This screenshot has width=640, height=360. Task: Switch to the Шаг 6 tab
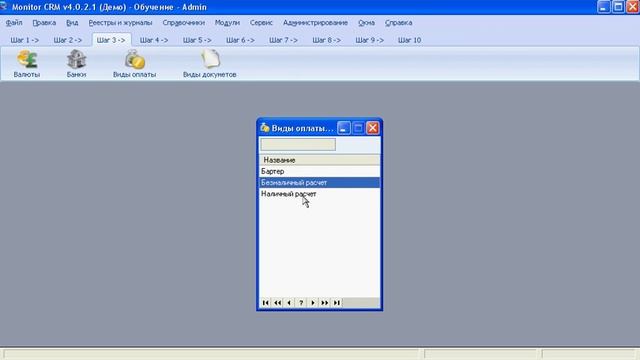click(240, 40)
